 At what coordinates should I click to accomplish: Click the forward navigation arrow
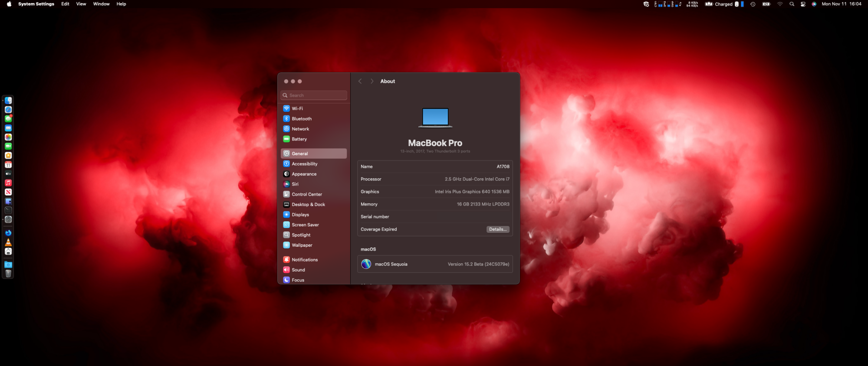(x=372, y=81)
